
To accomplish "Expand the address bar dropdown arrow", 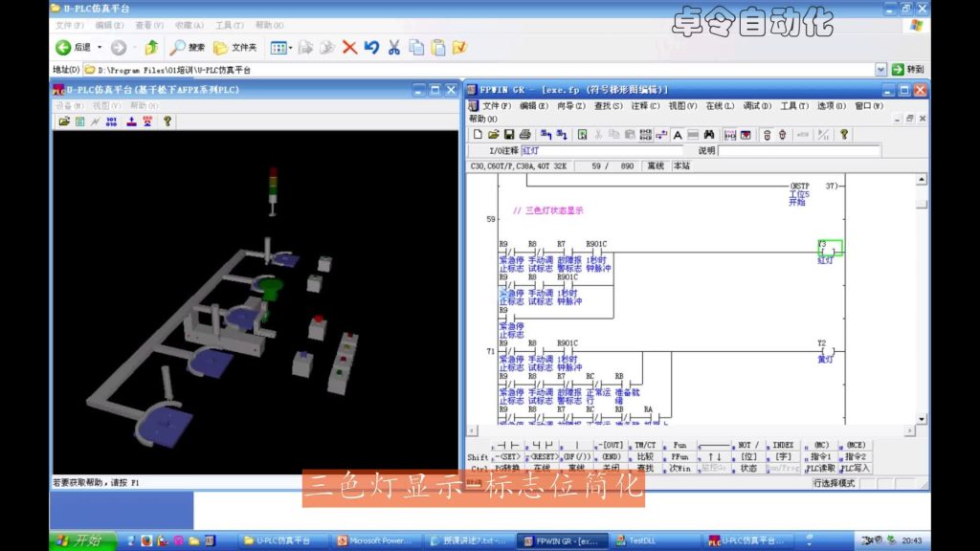I will (x=880, y=70).
